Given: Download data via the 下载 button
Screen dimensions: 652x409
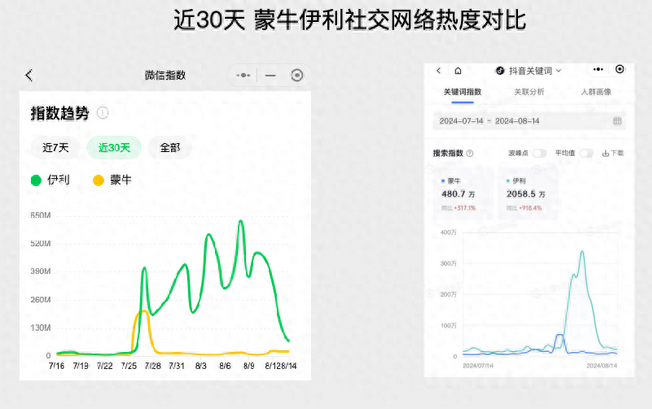Looking at the screenshot, I should [x=613, y=153].
